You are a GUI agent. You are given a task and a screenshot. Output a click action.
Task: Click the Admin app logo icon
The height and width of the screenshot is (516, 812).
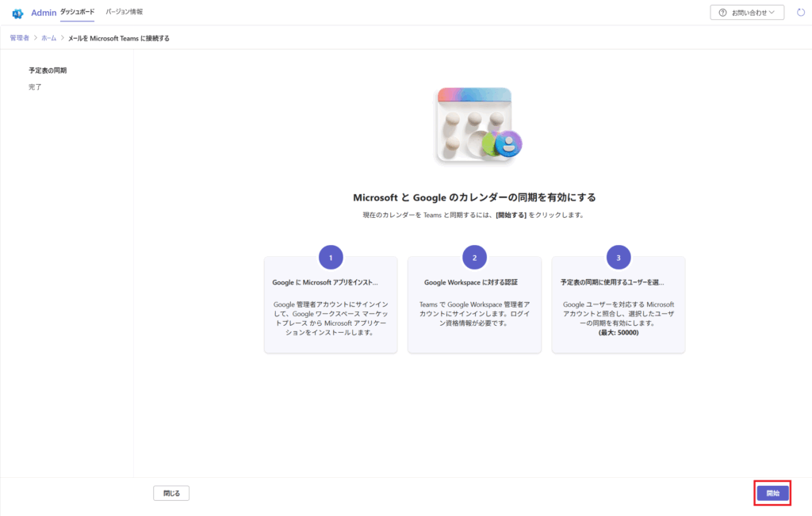[17, 13]
